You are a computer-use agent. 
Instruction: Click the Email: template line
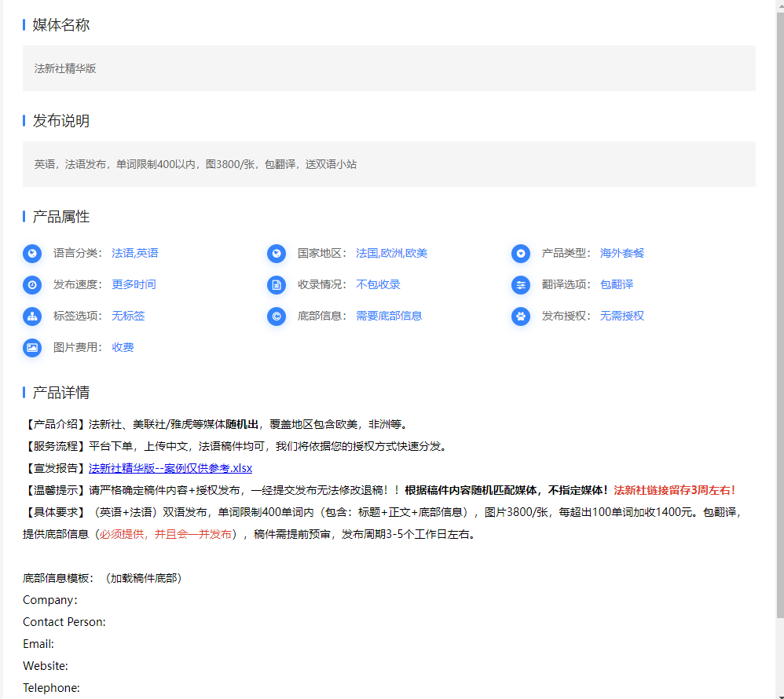click(38, 644)
